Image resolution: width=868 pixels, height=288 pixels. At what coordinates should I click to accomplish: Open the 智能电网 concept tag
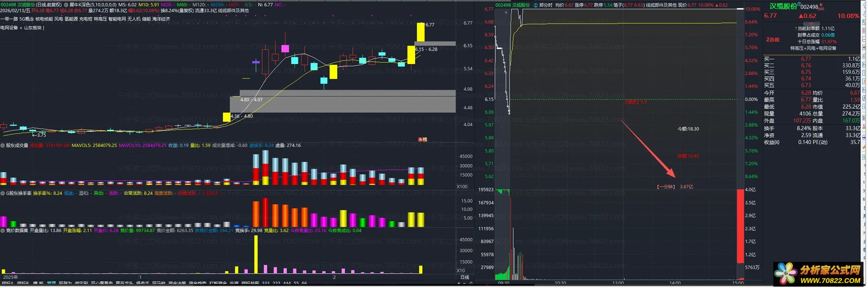coord(117,19)
